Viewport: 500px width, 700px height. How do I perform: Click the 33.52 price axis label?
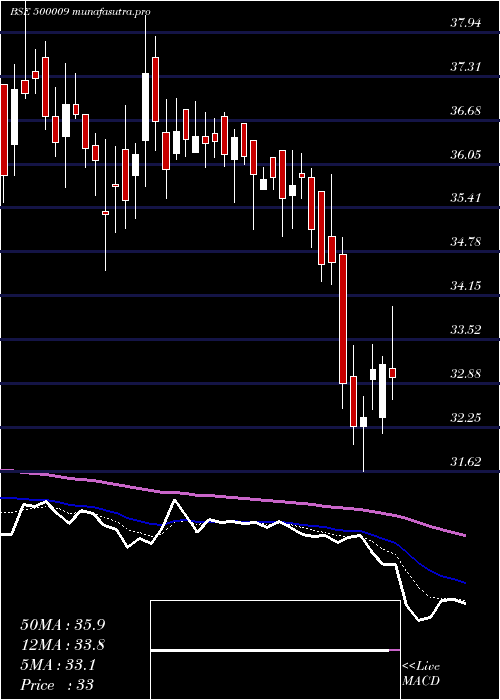(x=466, y=330)
